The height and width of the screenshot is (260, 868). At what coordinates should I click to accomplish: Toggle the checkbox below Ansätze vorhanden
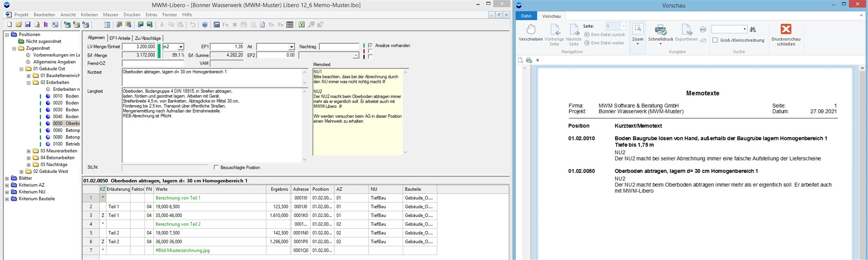tap(370, 51)
